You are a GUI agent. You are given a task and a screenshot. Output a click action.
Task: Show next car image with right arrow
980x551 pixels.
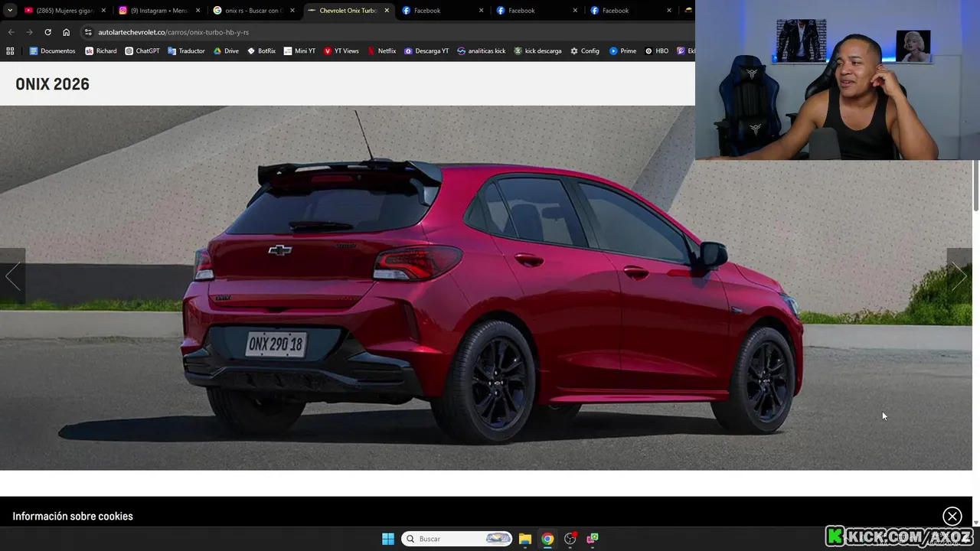click(959, 276)
